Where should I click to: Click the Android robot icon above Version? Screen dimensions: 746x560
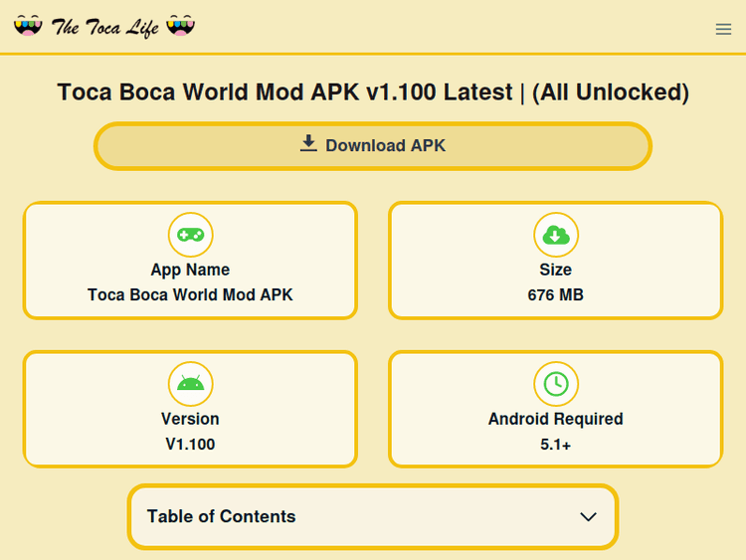tap(190, 384)
